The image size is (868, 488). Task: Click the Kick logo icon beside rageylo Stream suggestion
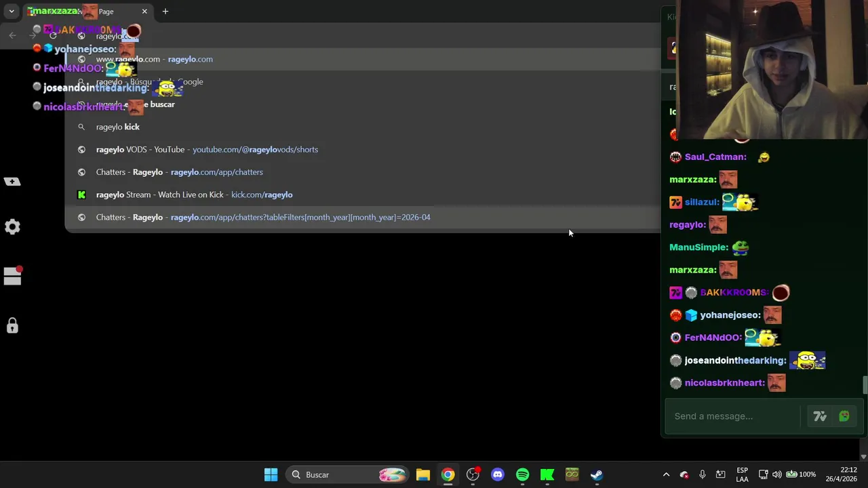81,195
